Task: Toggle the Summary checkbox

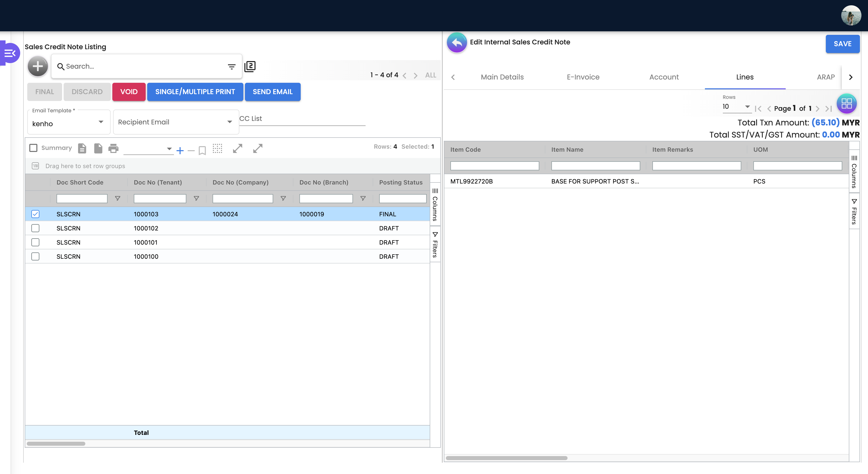Action: (x=33, y=148)
